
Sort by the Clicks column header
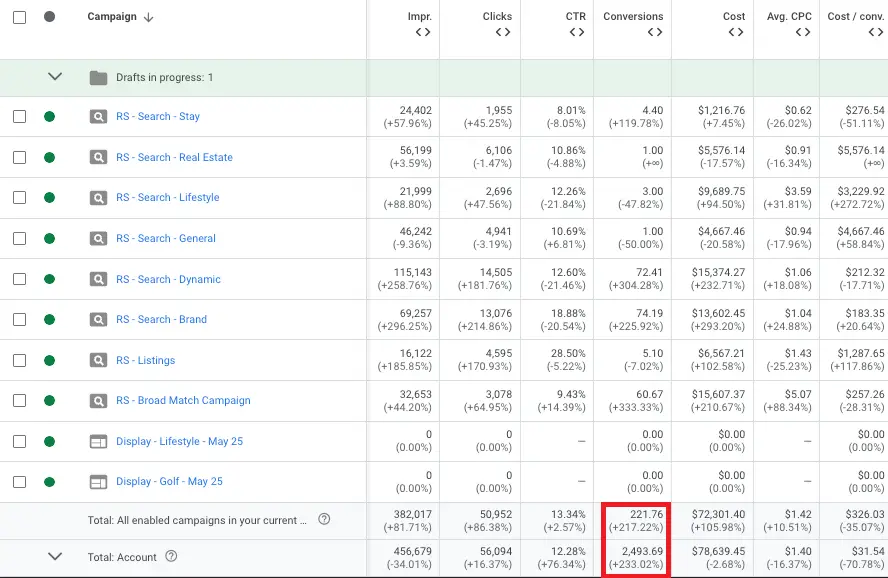pyautogui.click(x=497, y=16)
